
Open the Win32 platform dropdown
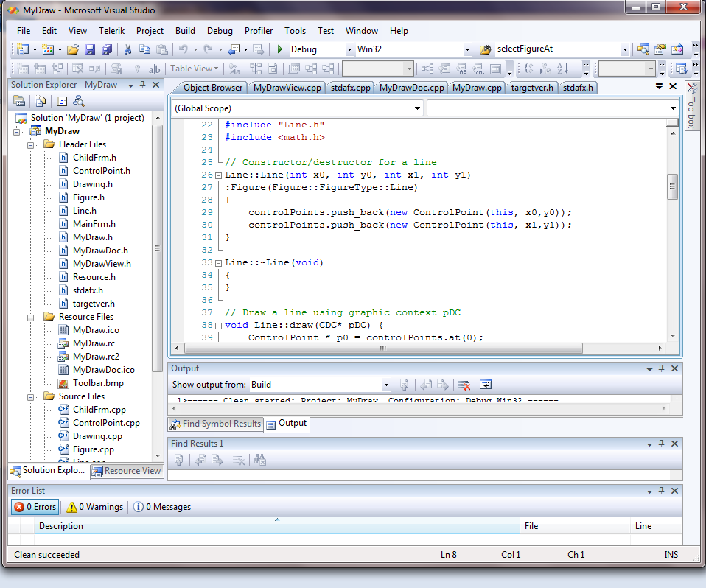(467, 49)
